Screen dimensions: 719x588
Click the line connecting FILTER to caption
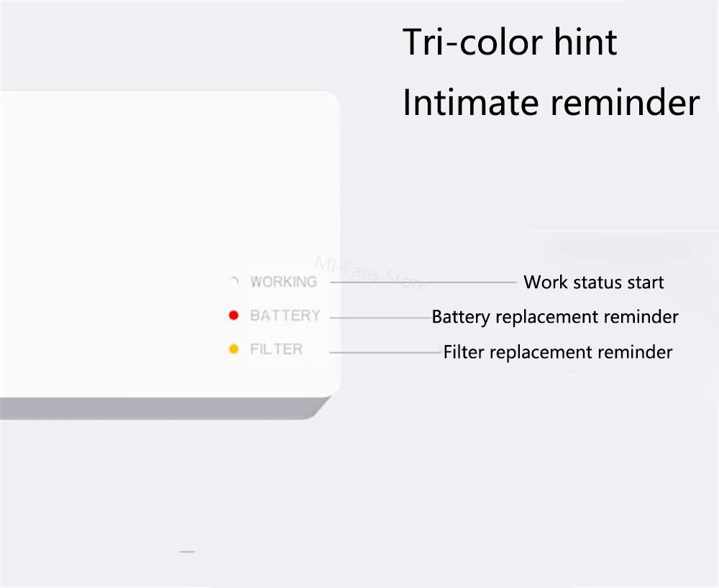click(385, 352)
